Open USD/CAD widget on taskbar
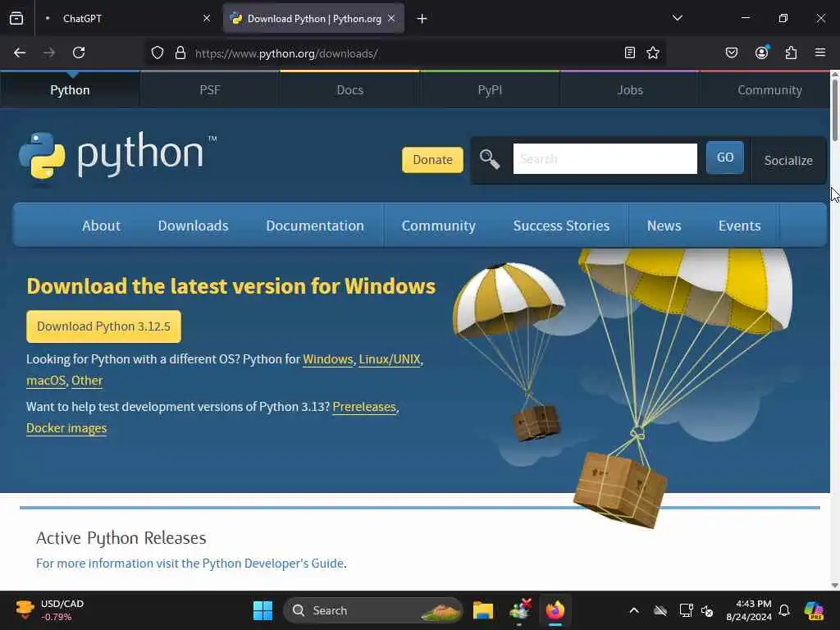840x630 pixels. [x=48, y=610]
